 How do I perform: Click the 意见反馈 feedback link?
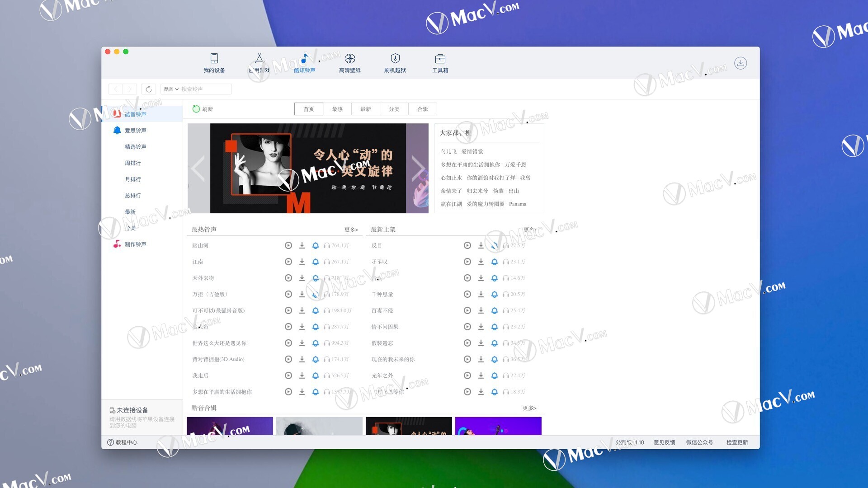click(x=665, y=442)
